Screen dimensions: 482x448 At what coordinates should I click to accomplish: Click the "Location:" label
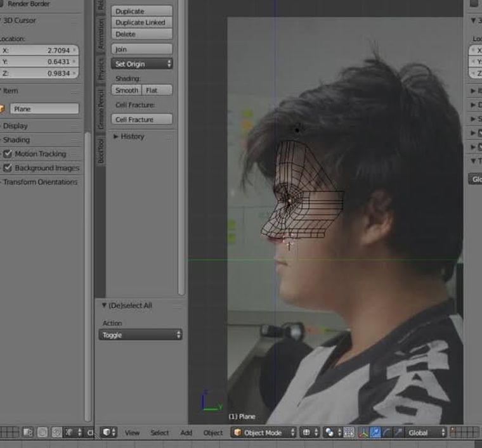click(12, 39)
